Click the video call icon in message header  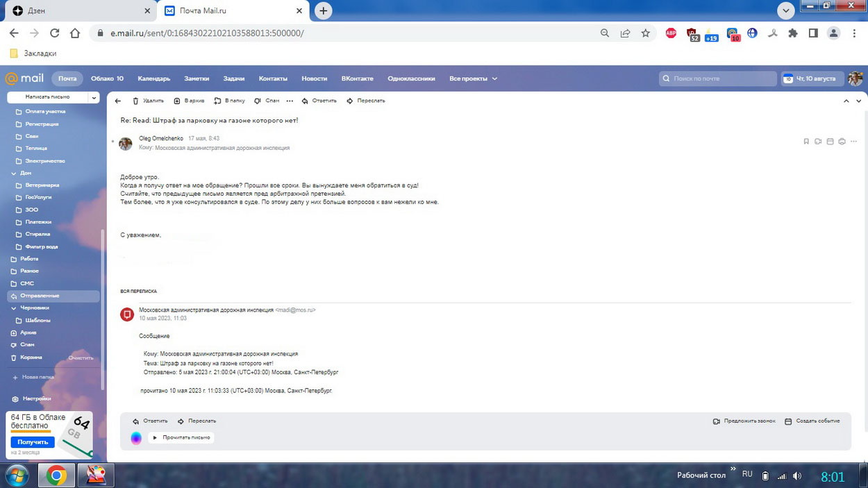[x=818, y=142]
